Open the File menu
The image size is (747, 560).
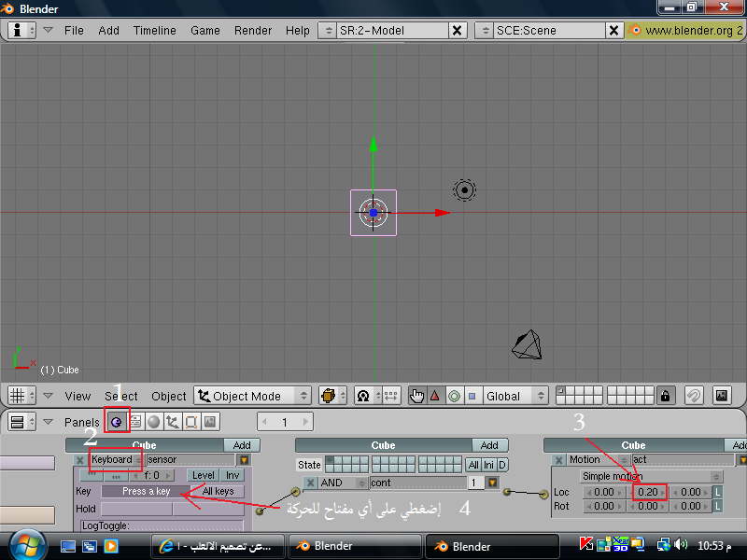tap(74, 31)
